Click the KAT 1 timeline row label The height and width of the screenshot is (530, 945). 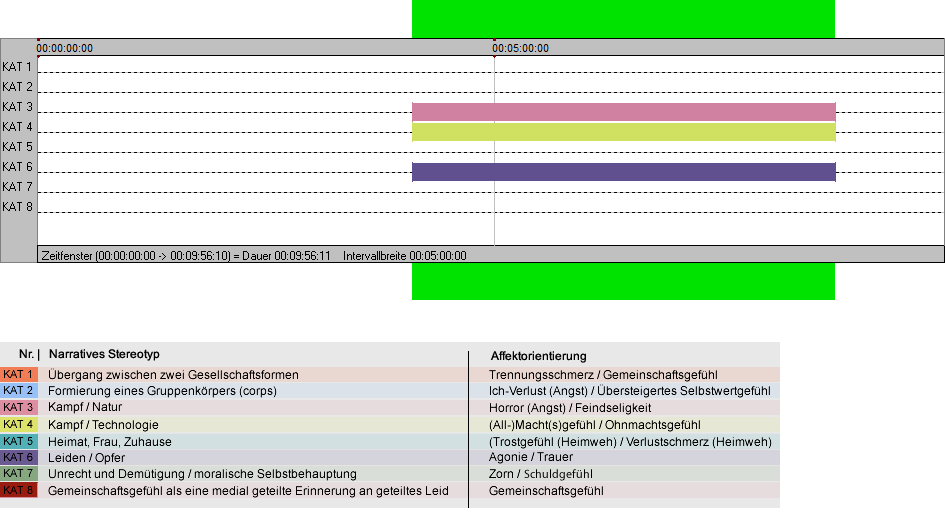pyautogui.click(x=17, y=67)
